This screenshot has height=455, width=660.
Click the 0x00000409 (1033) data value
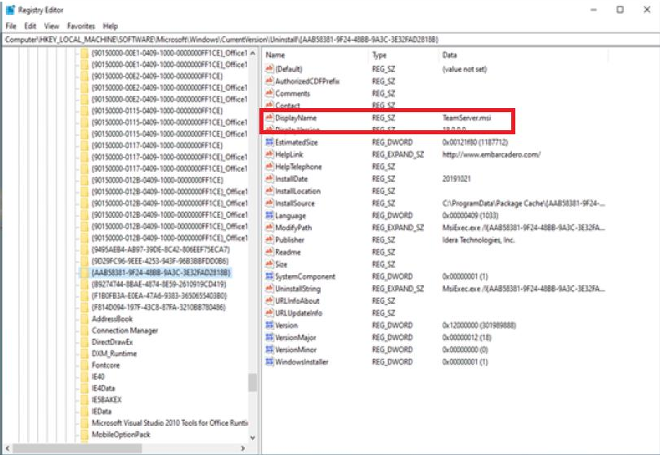click(x=470, y=215)
